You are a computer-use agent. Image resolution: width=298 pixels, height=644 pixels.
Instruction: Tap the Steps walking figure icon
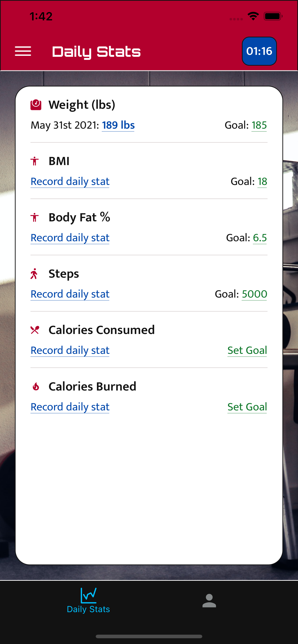coord(34,274)
